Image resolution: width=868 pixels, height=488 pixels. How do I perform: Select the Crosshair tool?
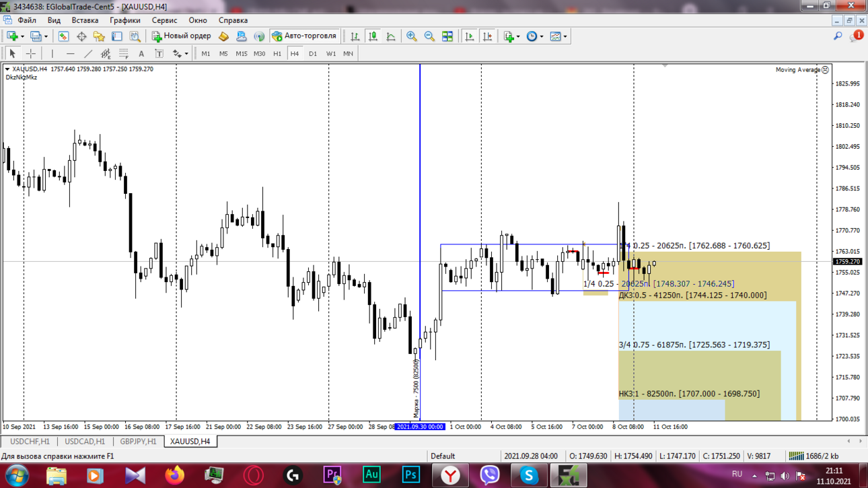pos(30,54)
